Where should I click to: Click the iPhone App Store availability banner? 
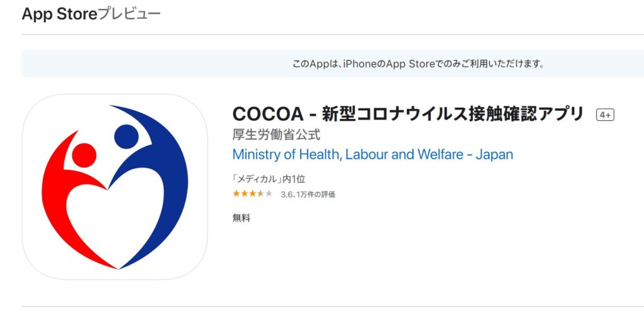(x=333, y=64)
